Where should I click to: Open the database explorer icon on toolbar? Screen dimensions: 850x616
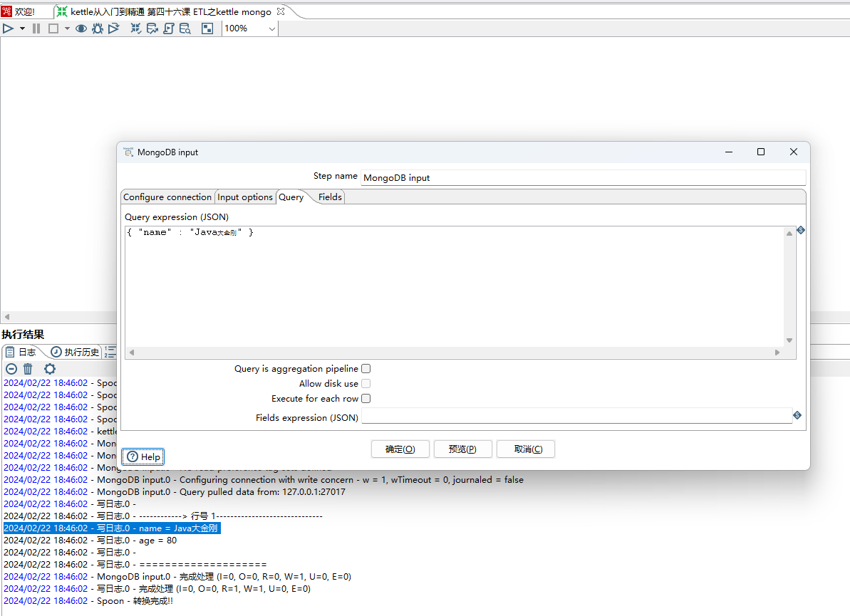click(x=185, y=28)
